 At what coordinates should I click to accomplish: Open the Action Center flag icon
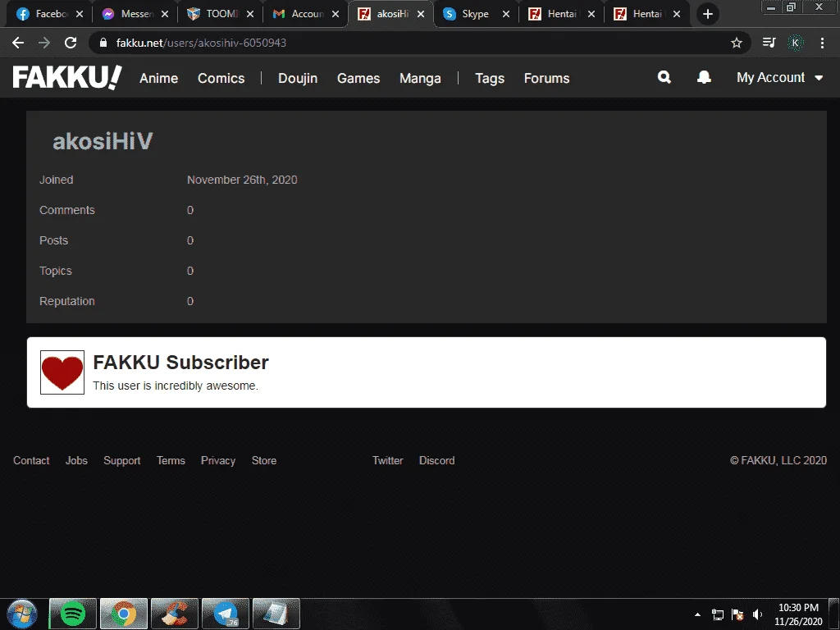click(x=737, y=614)
